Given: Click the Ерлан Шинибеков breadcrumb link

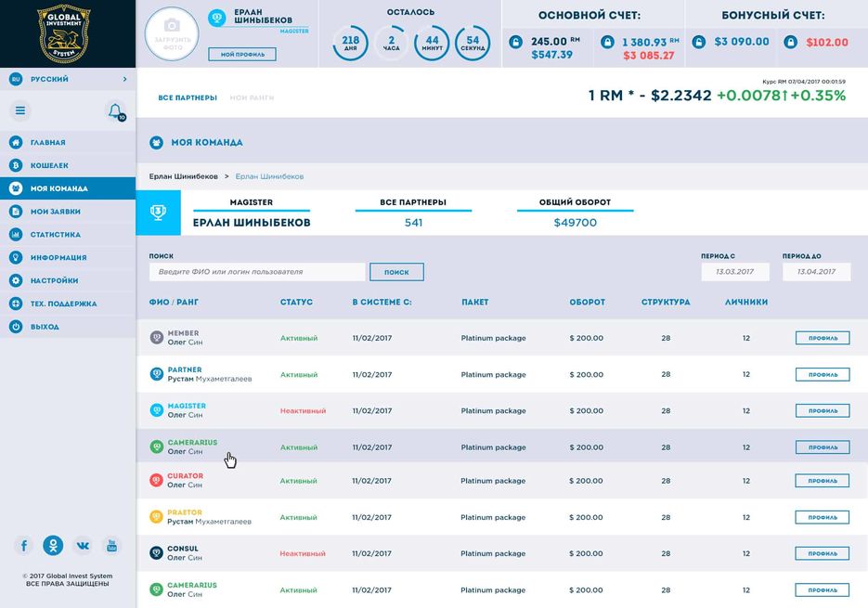Looking at the screenshot, I should click(x=269, y=176).
